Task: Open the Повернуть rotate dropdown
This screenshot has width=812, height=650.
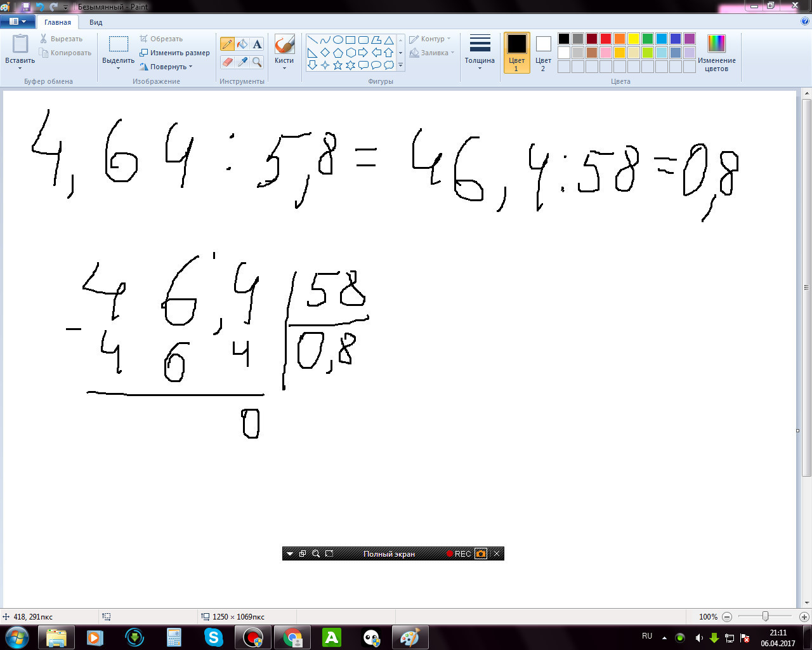Action: coord(166,67)
